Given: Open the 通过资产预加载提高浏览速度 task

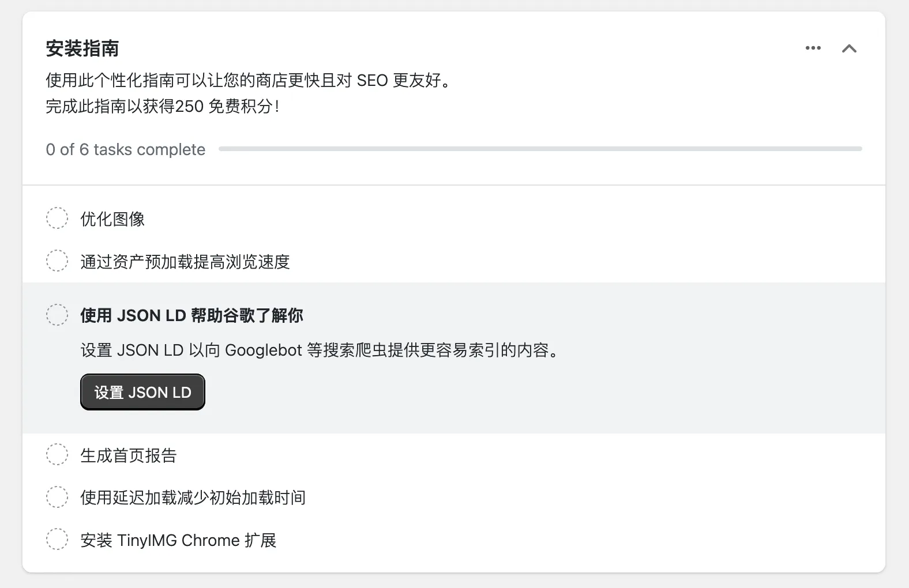Looking at the screenshot, I should pyautogui.click(x=185, y=262).
